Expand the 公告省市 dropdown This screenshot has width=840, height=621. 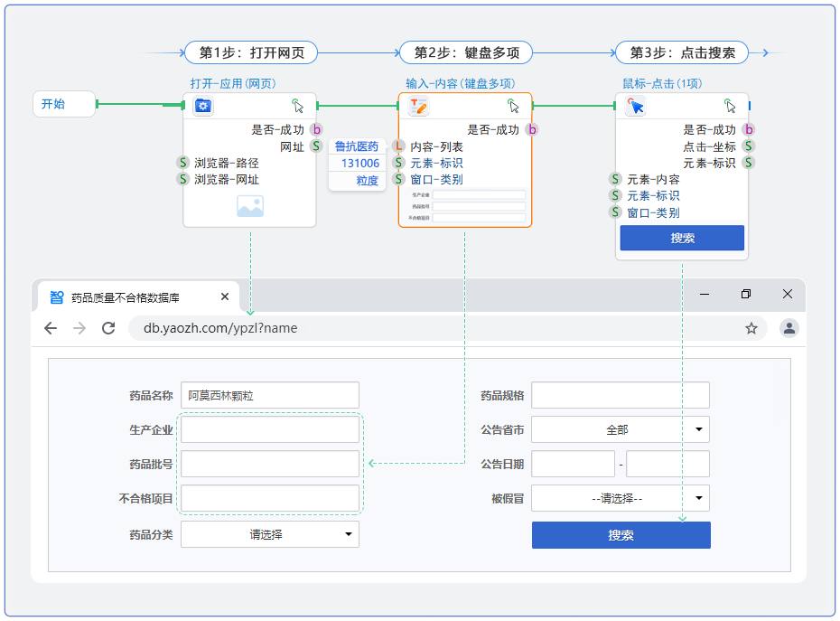[698, 429]
